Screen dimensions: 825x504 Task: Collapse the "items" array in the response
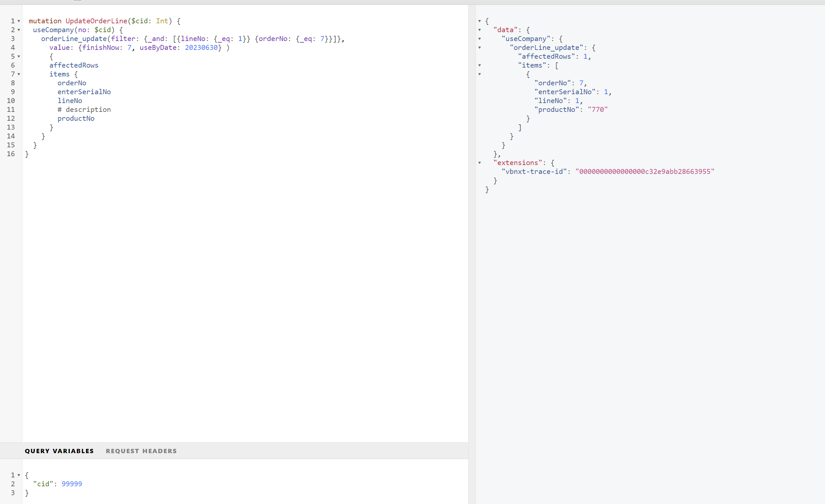(480, 65)
